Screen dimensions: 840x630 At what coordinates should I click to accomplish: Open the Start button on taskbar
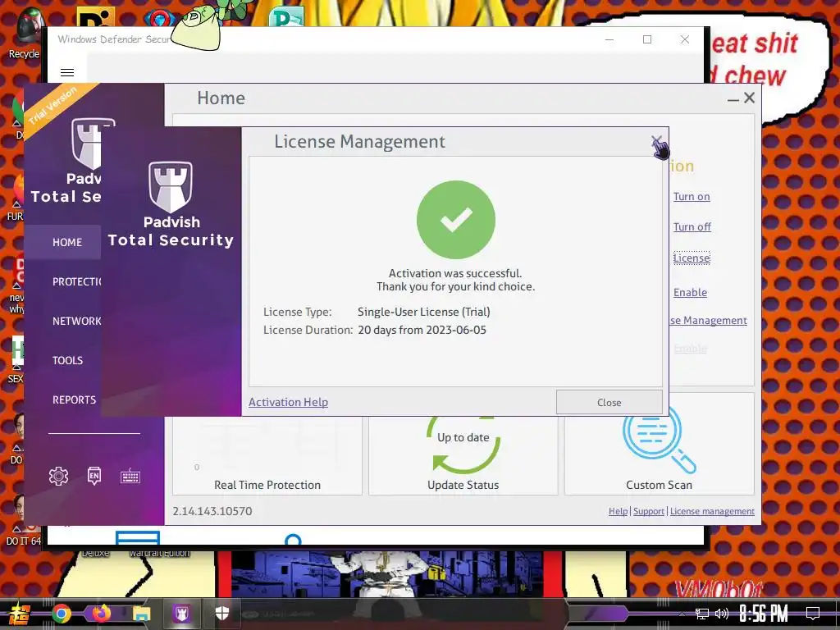(x=19, y=614)
